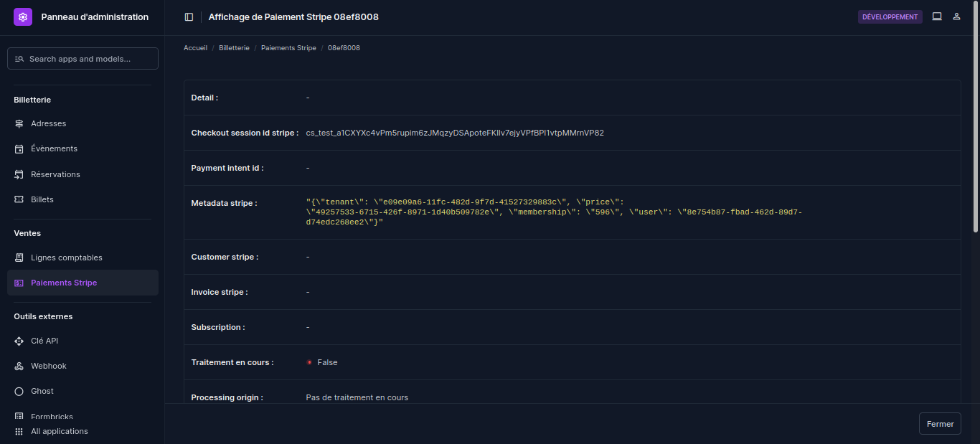Image resolution: width=980 pixels, height=444 pixels.
Task: Click the Adresses signpost icon
Action: [19, 123]
